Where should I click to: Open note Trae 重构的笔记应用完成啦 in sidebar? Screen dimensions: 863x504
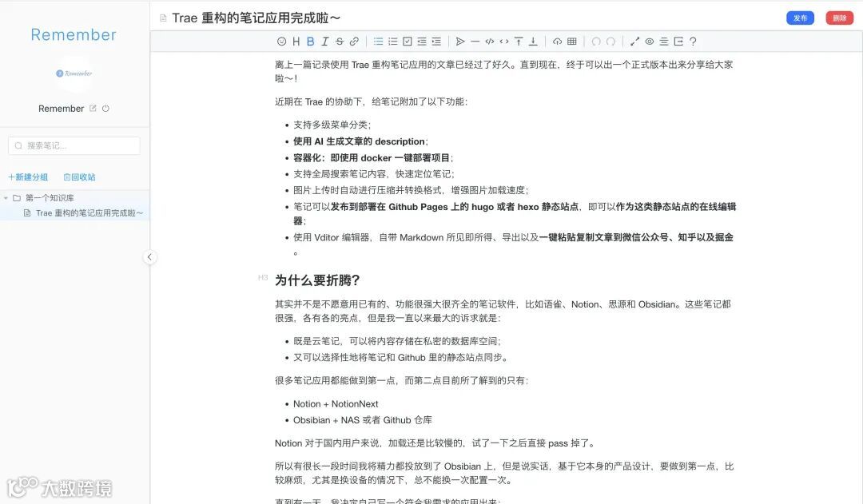tap(89, 213)
